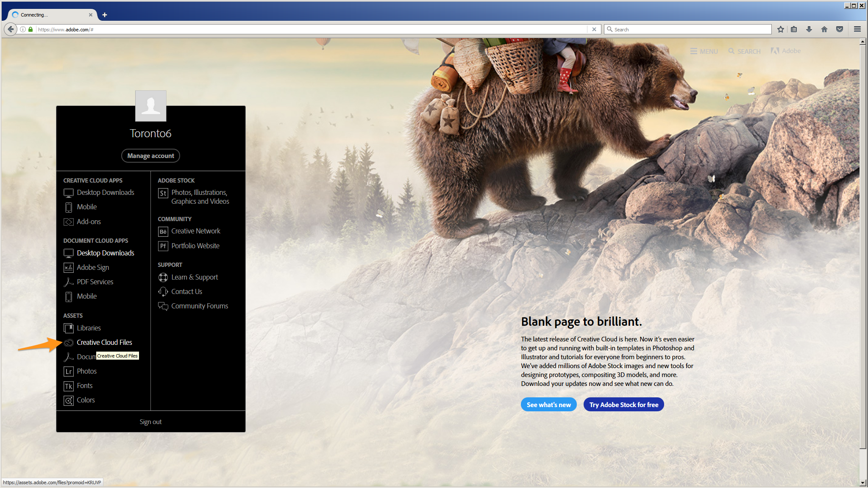Click the Learn & Support lifebuoy icon

163,277
